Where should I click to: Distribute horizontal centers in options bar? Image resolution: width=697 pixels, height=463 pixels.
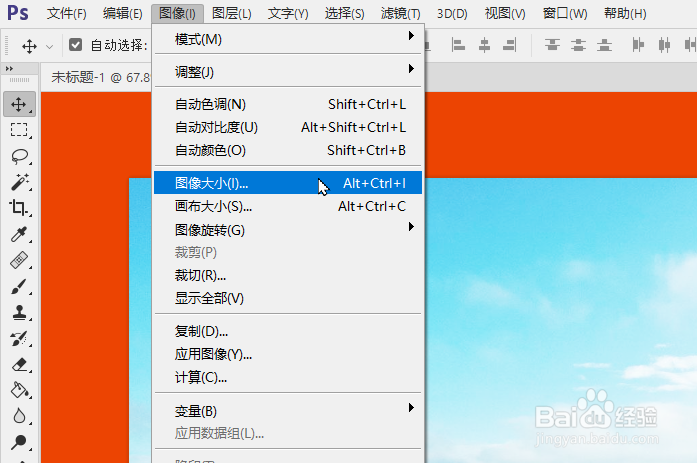tap(664, 45)
